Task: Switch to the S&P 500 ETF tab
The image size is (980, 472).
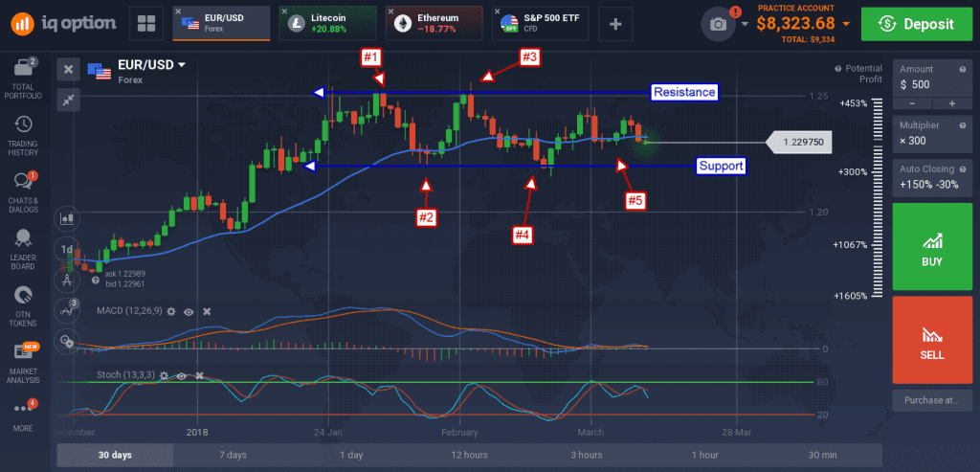Action: (x=540, y=24)
